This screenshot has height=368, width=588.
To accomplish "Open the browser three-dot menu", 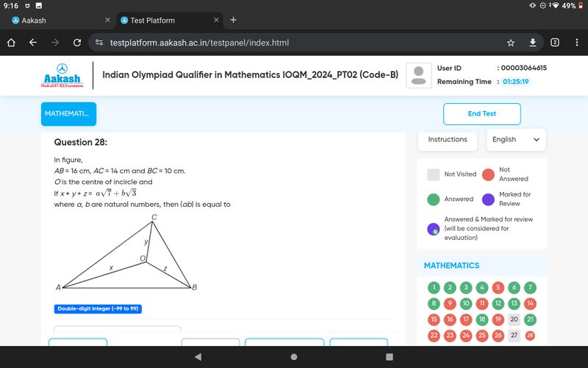I will [x=576, y=43].
